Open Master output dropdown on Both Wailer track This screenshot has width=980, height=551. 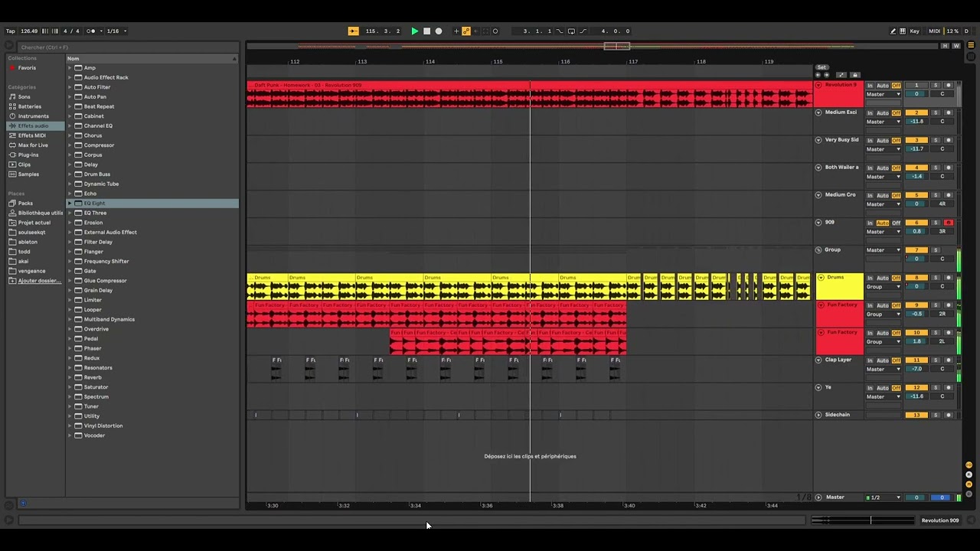tap(883, 177)
